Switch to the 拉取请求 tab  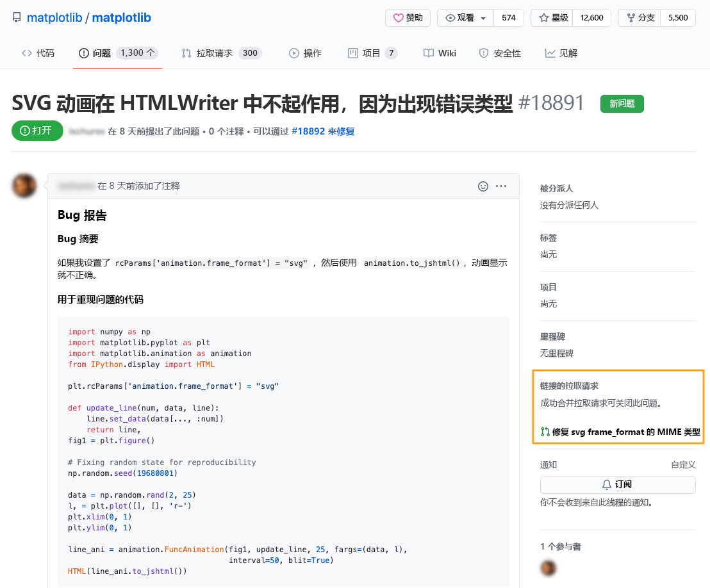pyautogui.click(x=213, y=53)
